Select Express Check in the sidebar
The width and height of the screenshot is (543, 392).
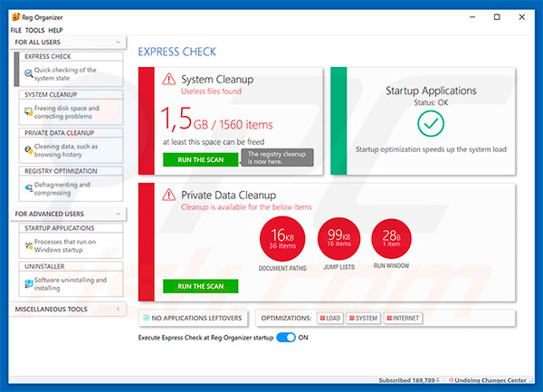tap(71, 70)
